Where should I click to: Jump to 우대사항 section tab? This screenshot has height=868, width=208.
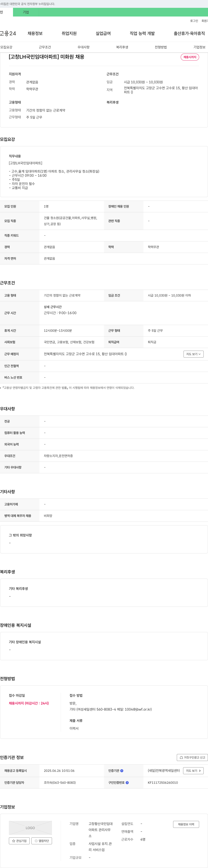(x=83, y=47)
